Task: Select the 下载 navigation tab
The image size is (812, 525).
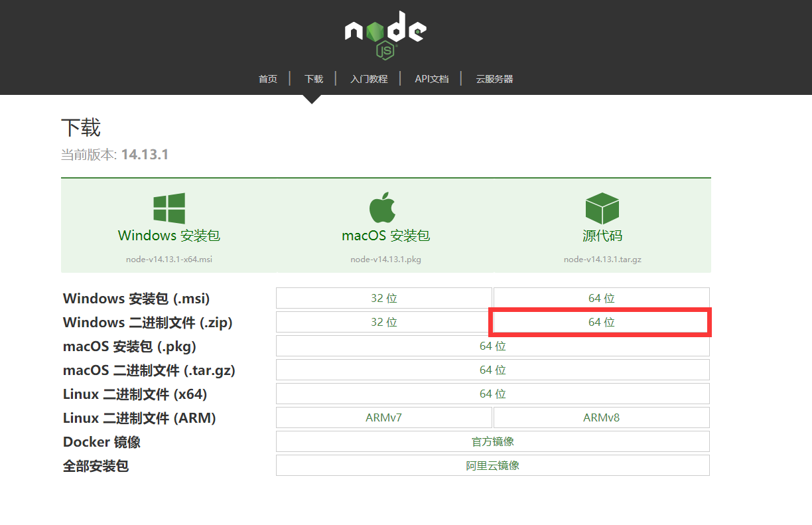Action: click(314, 79)
